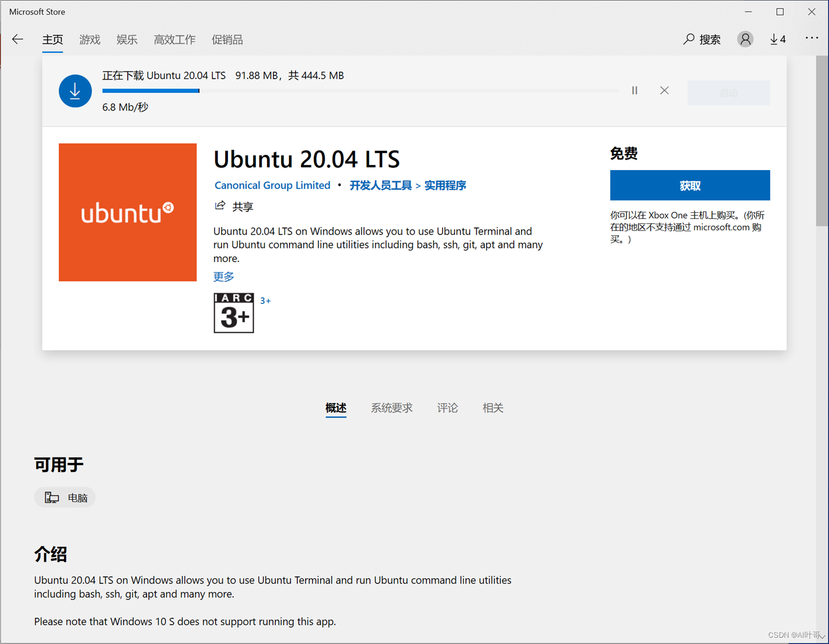Click the 搜索 text in header
The height and width of the screenshot is (644, 829).
[x=710, y=39]
